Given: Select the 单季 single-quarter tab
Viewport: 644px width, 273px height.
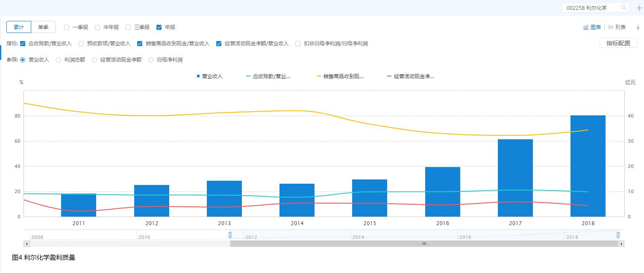Looking at the screenshot, I should (43, 27).
